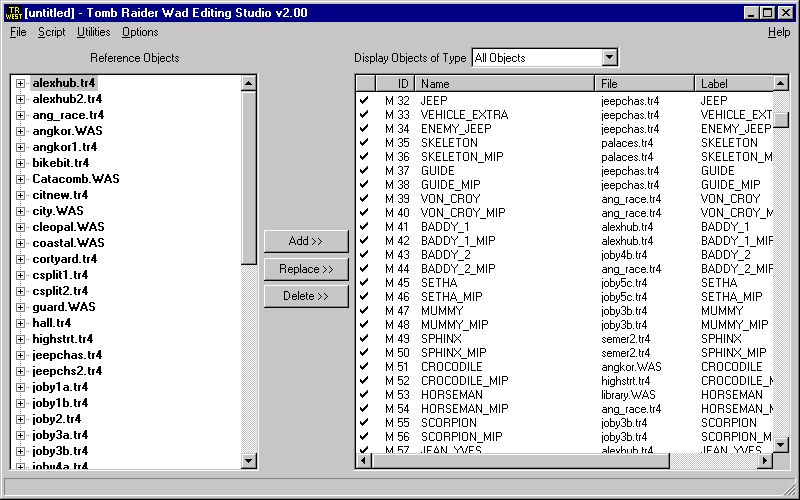Click the reference tree scroll down arrow
Image resolution: width=800 pixels, height=500 pixels.
tap(248, 461)
